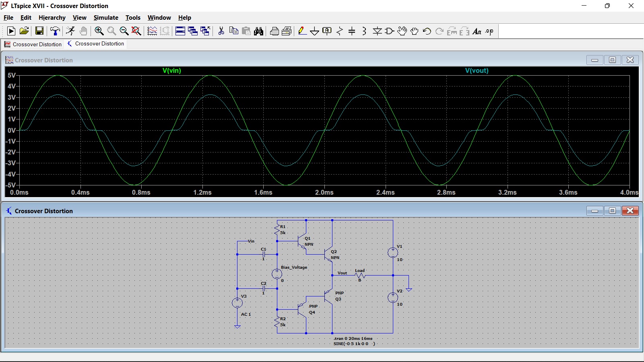Click the Undo arrow icon
Viewport: 644px width, 362px height.
pos(427,31)
